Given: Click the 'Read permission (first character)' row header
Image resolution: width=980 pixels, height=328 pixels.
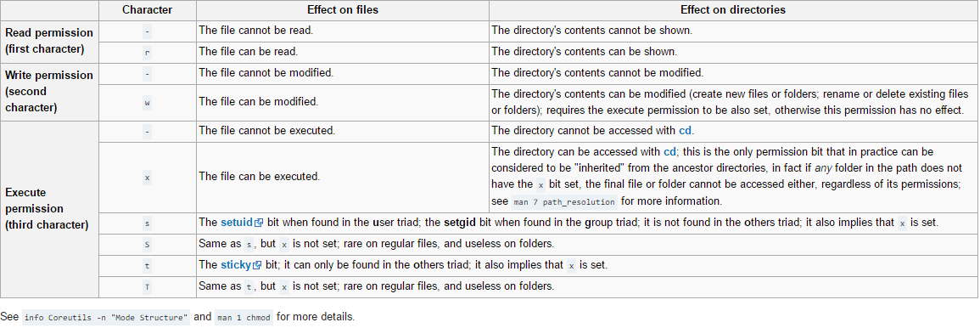Looking at the screenshot, I should 49,41.
